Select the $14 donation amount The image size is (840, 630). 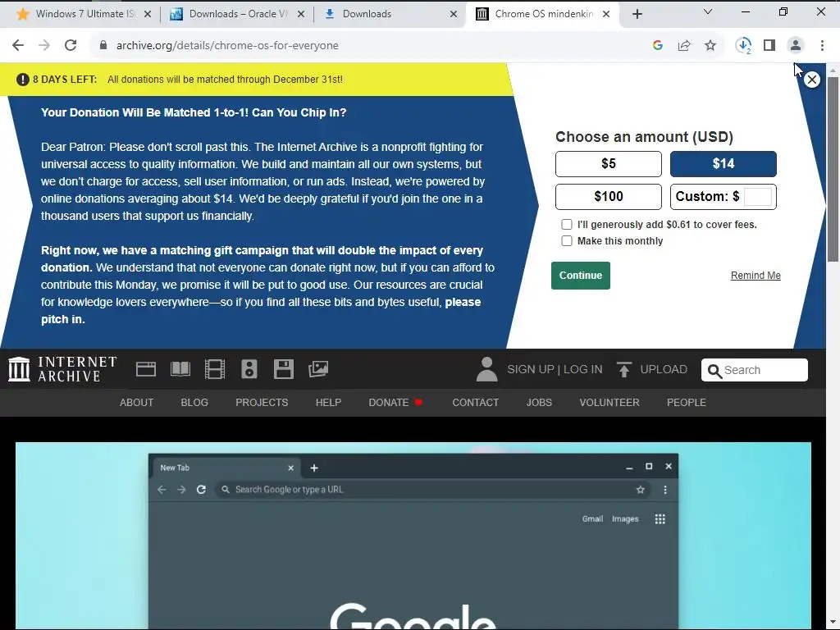click(x=724, y=164)
